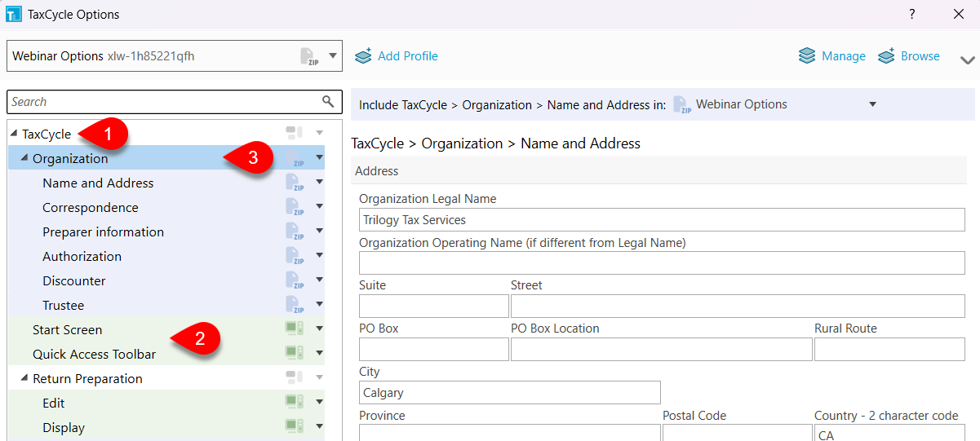Click the Organization Legal Name field
Viewport: 980px width, 441px height.
662,220
